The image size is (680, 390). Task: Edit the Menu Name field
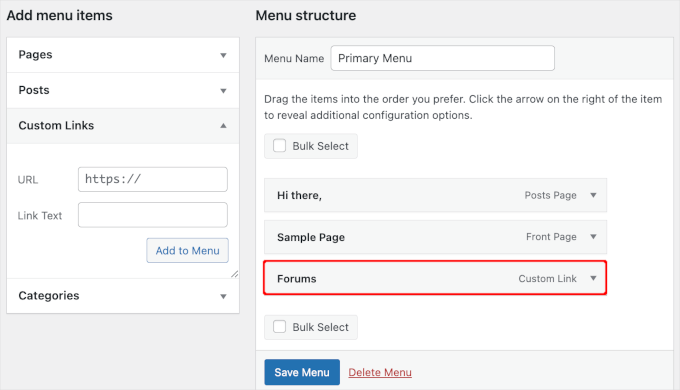pyautogui.click(x=442, y=58)
